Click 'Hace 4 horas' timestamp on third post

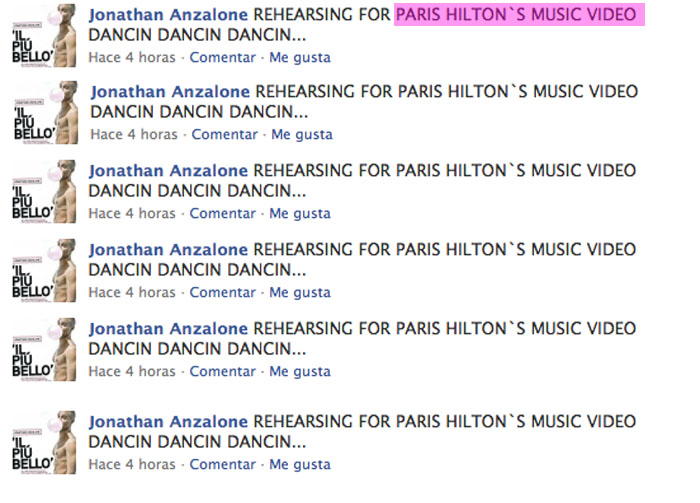pos(132,213)
